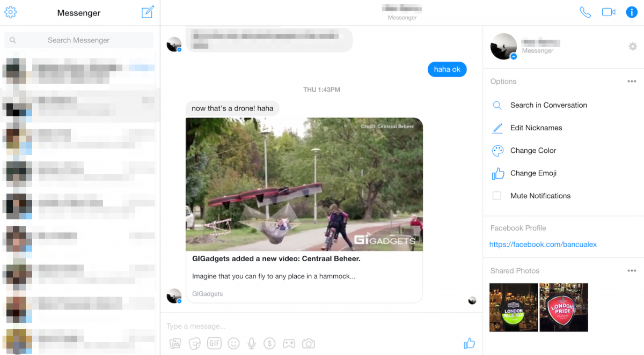The height and width of the screenshot is (355, 644).
Task: Select Search in Conversation option
Action: click(548, 105)
